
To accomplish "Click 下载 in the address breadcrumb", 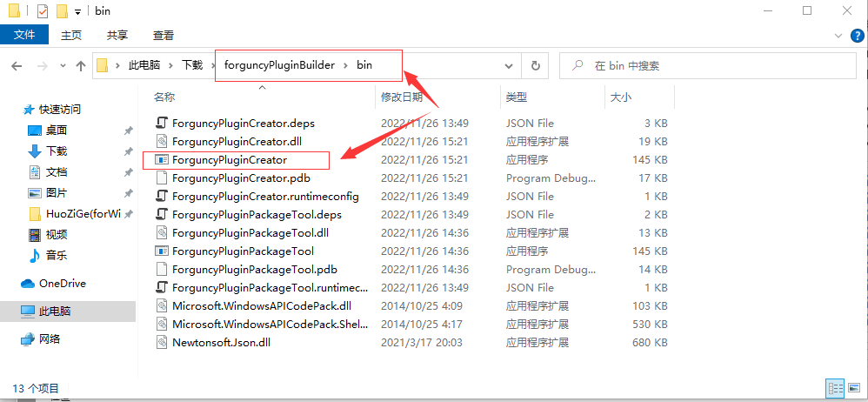I will 192,65.
